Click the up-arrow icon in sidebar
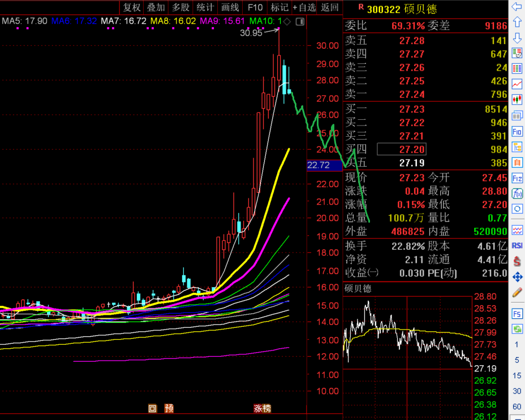 point(517,22)
